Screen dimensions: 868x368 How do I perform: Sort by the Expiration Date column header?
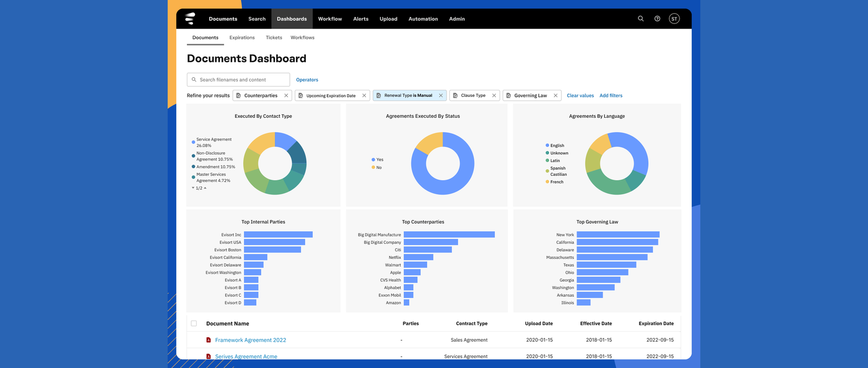pyautogui.click(x=656, y=324)
